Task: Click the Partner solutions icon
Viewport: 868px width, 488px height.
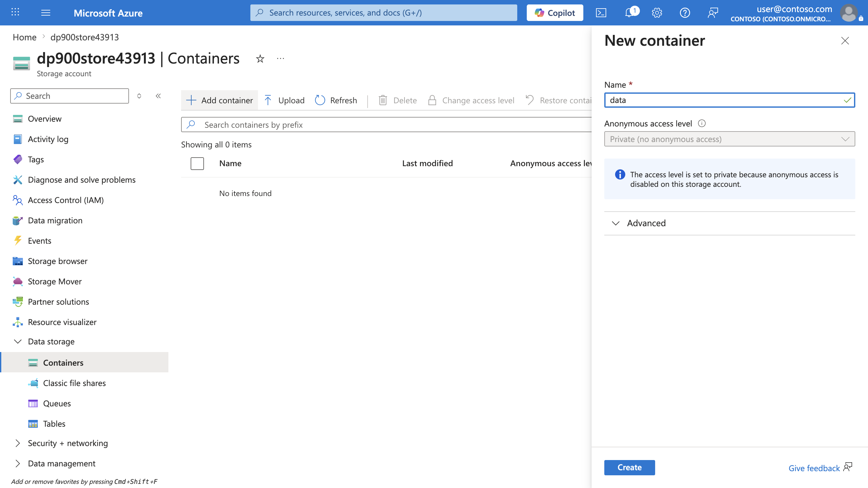Action: (x=17, y=302)
